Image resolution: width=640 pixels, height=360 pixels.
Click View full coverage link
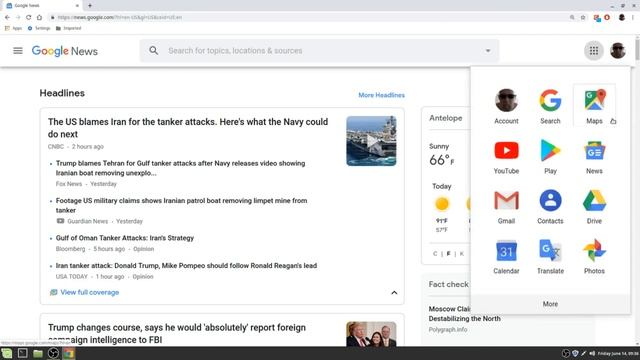tap(89, 292)
